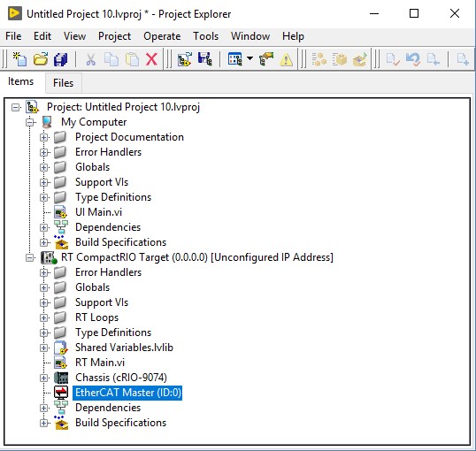Viewport: 476px width, 451px height.
Task: Click the Shared Variables.lvlib library icon
Action: click(x=61, y=348)
